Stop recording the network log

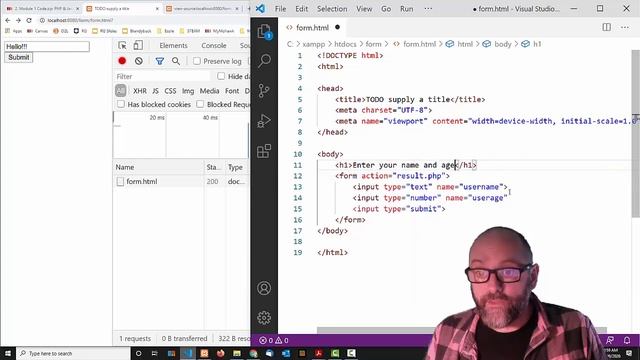pos(122,61)
